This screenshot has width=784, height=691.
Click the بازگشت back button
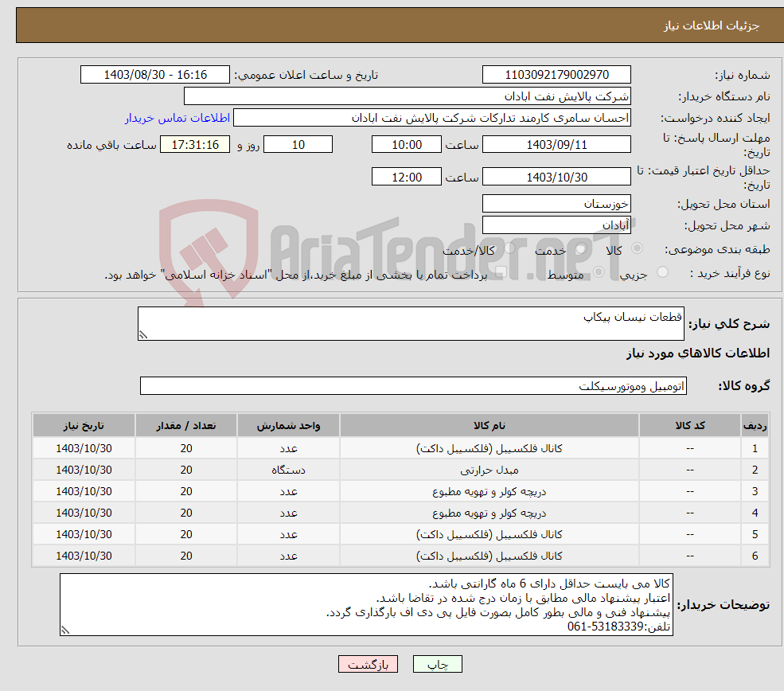click(368, 664)
